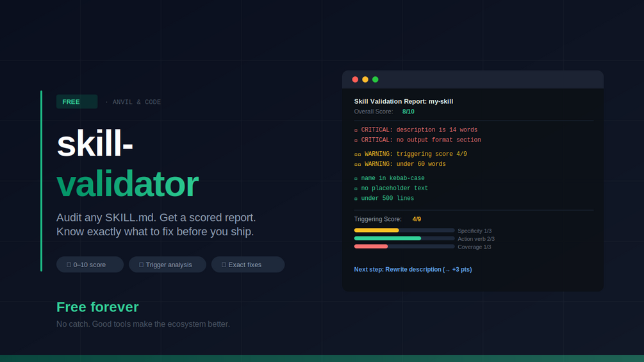Click WARNING: under 60 words line
The image size is (644, 362).
400,164
